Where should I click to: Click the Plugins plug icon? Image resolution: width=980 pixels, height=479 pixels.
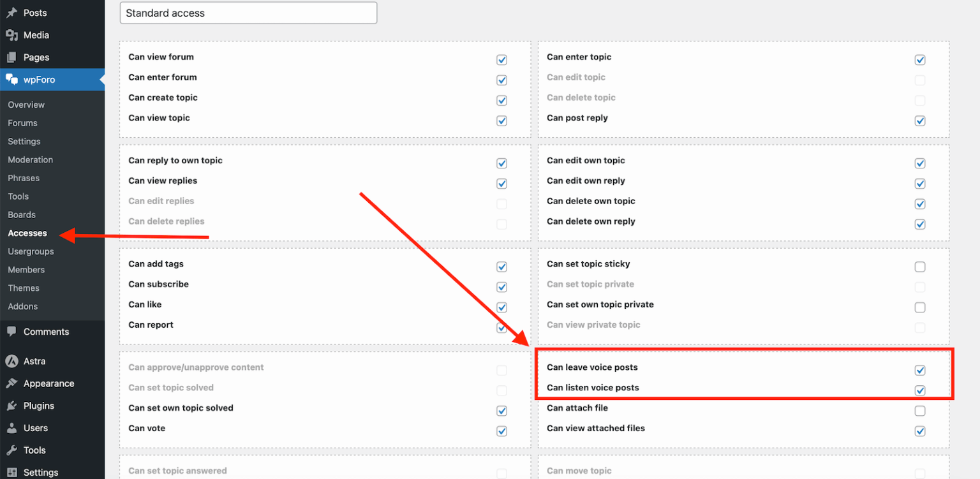point(11,406)
